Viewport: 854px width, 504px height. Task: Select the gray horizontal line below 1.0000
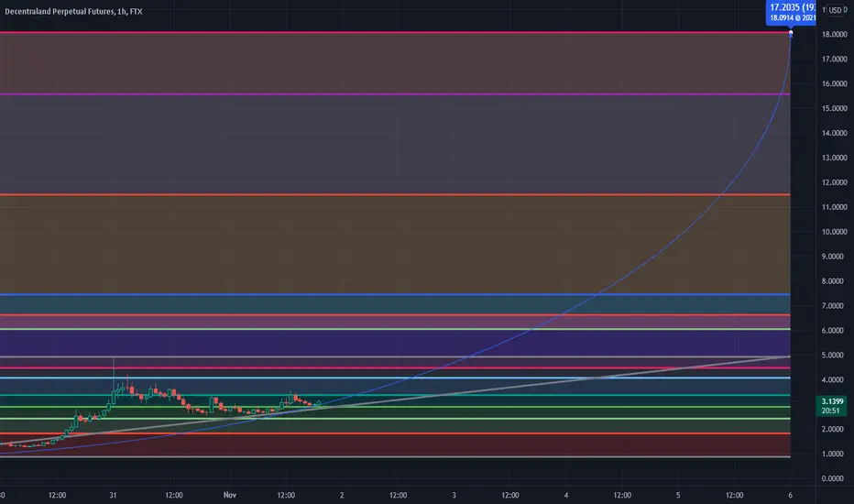point(395,456)
